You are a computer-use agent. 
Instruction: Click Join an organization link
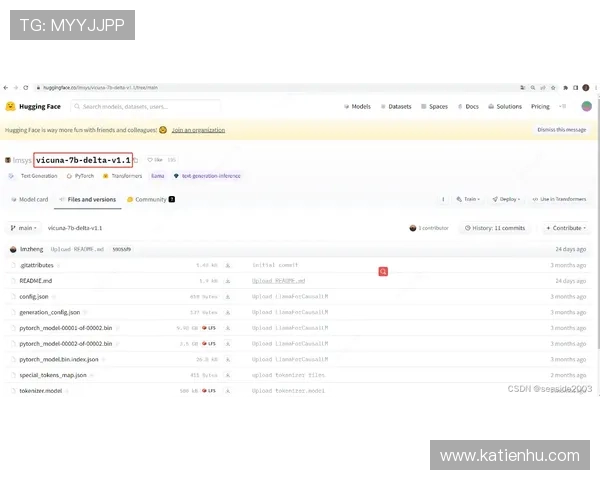[x=198, y=130]
